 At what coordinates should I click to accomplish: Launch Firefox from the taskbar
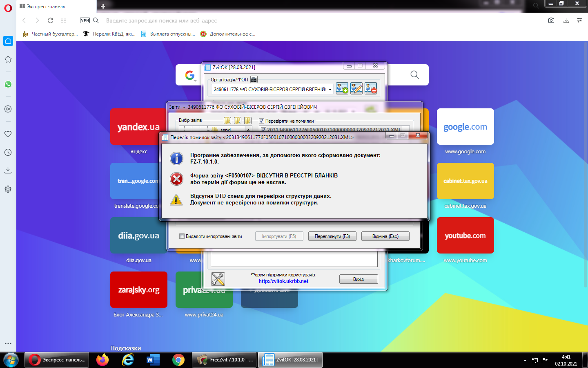pyautogui.click(x=102, y=360)
